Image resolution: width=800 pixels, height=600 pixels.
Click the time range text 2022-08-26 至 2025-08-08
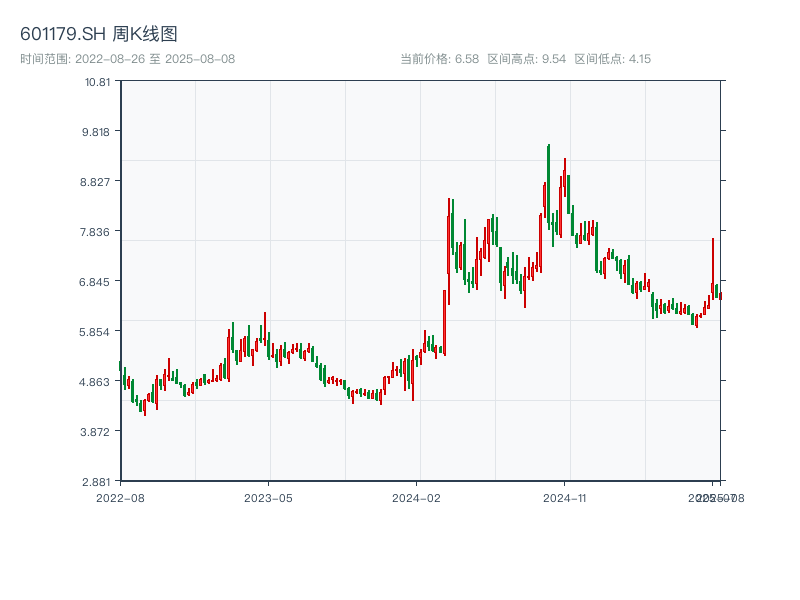(x=155, y=59)
